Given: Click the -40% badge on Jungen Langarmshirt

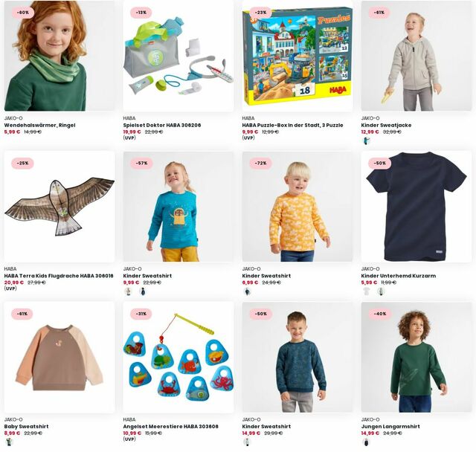Looking at the screenshot, I should pyautogui.click(x=380, y=314).
